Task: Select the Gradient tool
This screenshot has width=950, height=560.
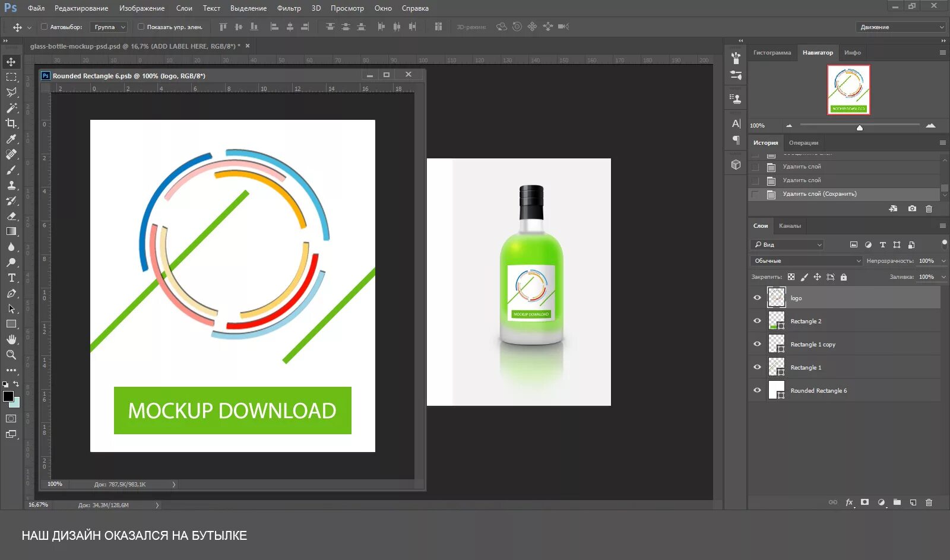Action: tap(11, 231)
